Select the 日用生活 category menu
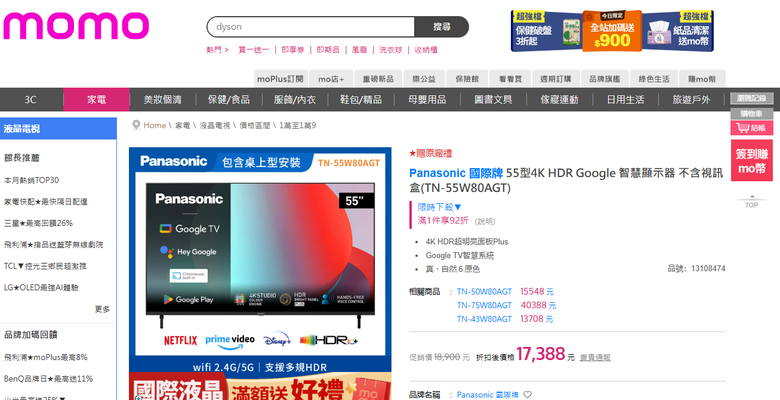Screen dimensions: 780x400 click(625, 100)
